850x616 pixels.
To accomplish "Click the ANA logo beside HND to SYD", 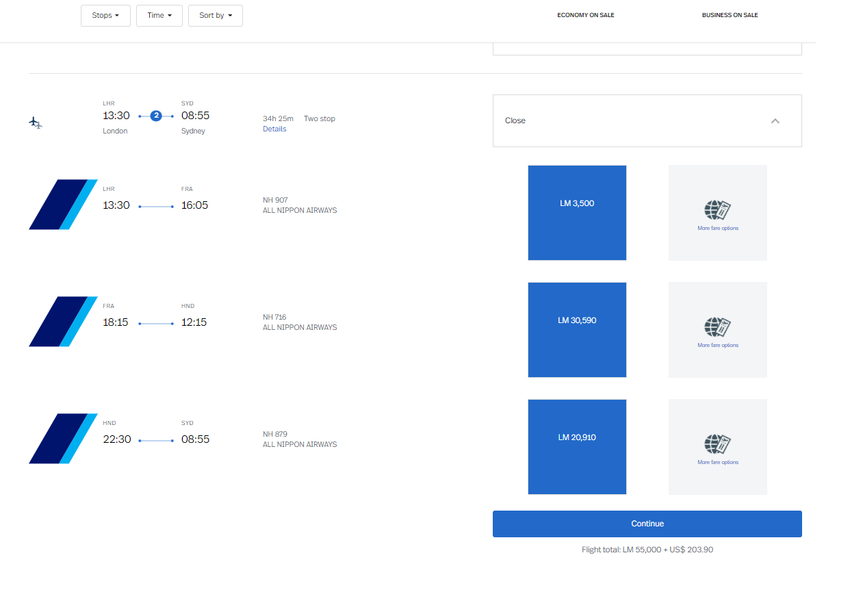I will [x=63, y=438].
